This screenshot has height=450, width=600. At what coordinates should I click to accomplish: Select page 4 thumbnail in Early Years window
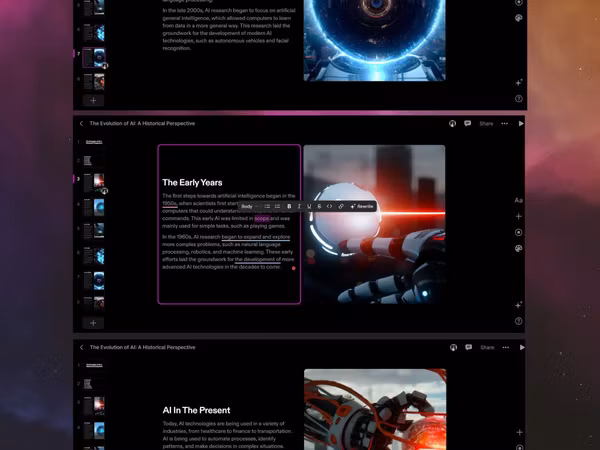[x=94, y=207]
